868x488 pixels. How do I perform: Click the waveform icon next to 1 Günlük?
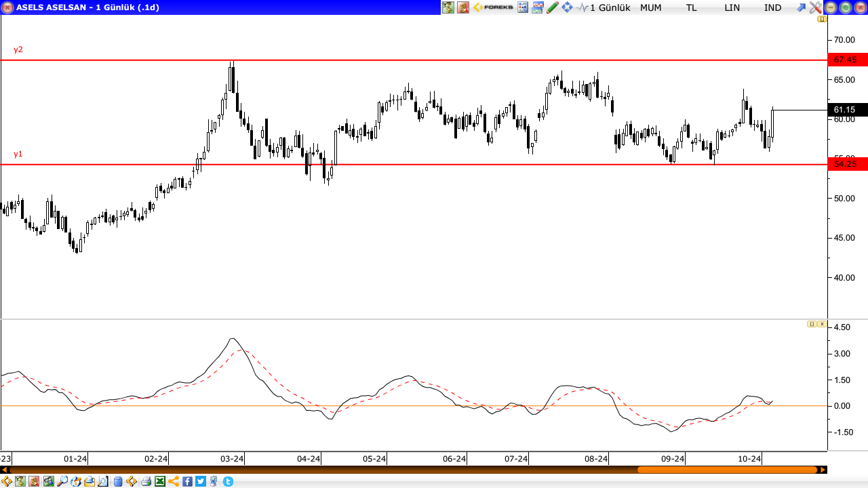pos(583,7)
